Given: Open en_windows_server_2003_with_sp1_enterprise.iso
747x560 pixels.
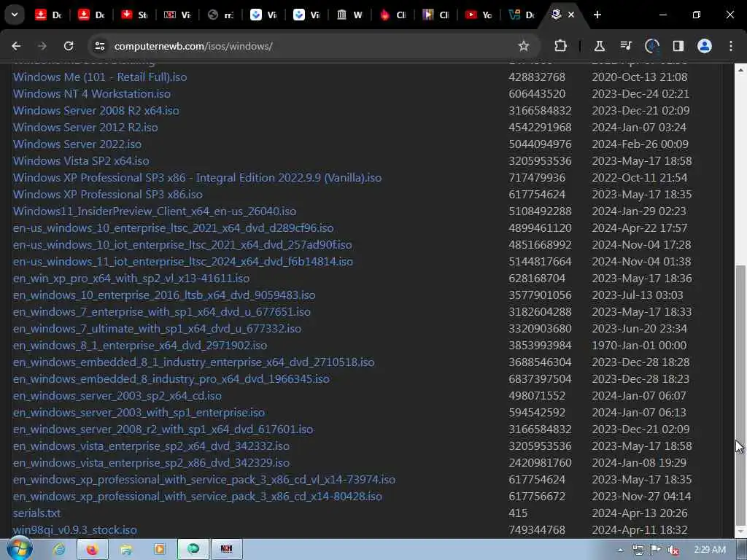Looking at the screenshot, I should 139,413.
